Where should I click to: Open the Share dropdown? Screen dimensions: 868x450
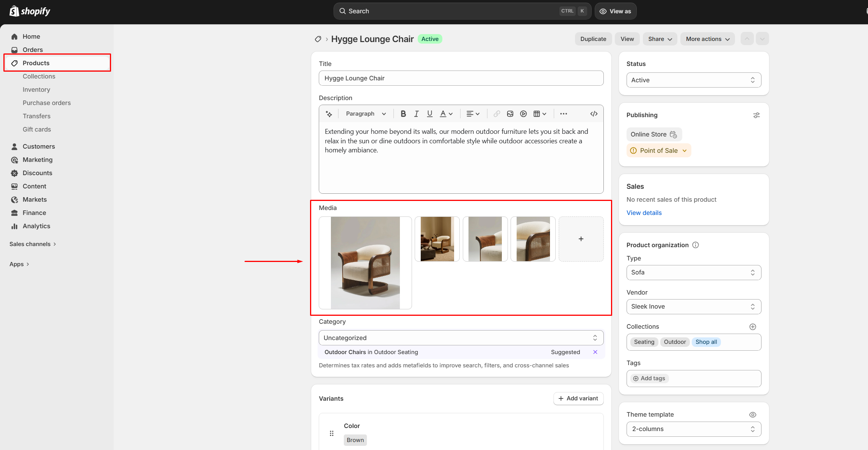[x=660, y=39]
